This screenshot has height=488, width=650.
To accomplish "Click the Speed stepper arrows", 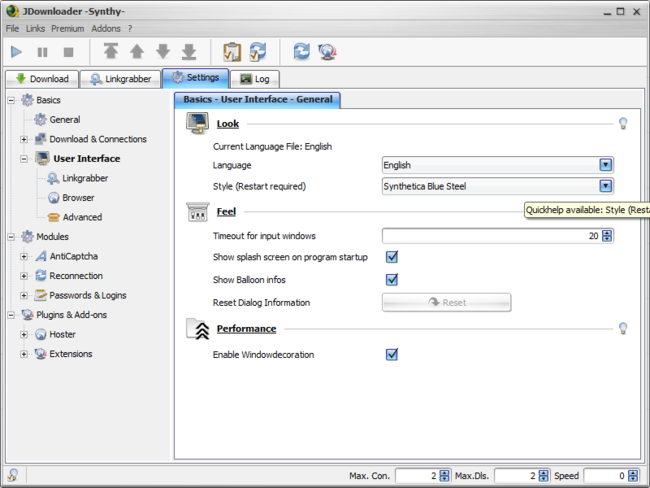I will click(633, 476).
